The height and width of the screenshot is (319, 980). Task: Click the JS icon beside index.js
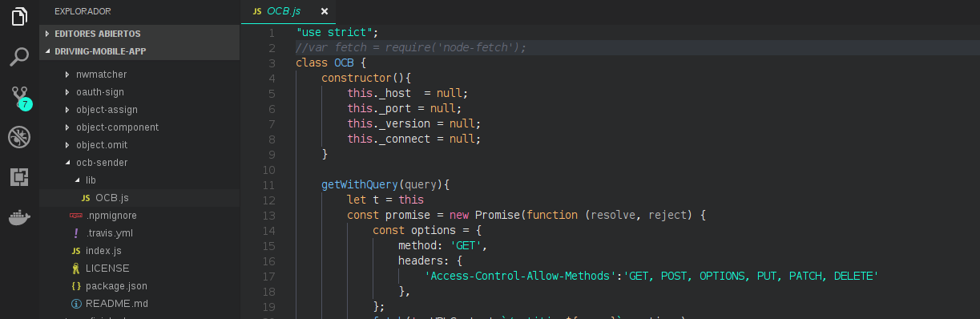76,251
